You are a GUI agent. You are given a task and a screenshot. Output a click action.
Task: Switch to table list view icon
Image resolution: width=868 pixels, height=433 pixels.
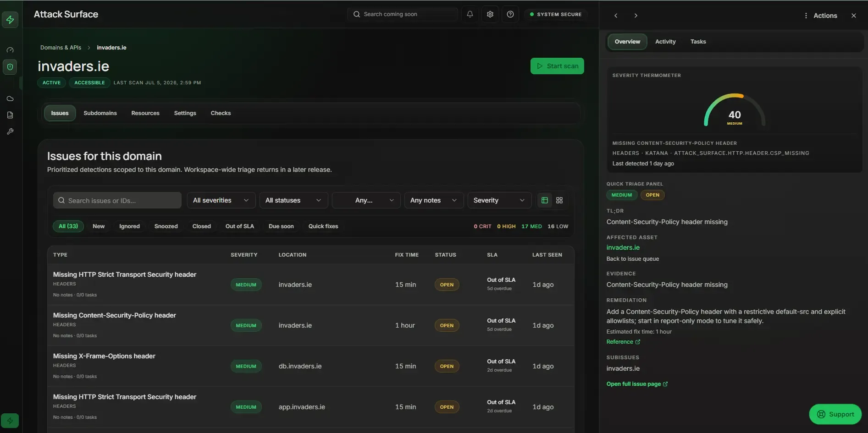click(x=545, y=200)
